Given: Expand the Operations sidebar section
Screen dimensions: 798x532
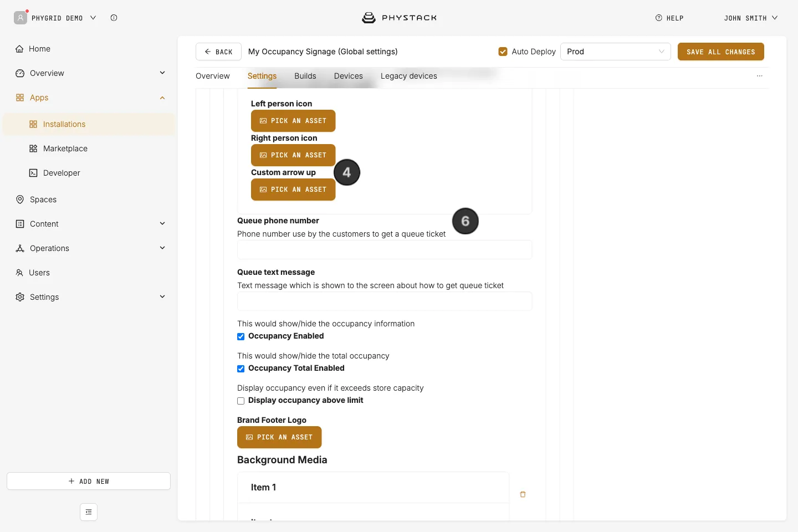Looking at the screenshot, I should point(162,248).
